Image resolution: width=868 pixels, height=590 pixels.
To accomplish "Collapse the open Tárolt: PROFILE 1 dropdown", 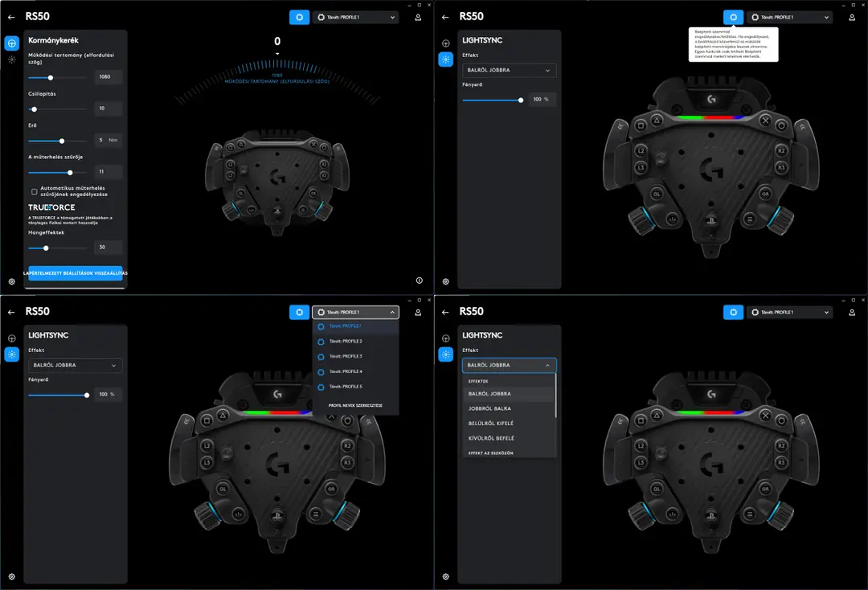I will (x=356, y=312).
